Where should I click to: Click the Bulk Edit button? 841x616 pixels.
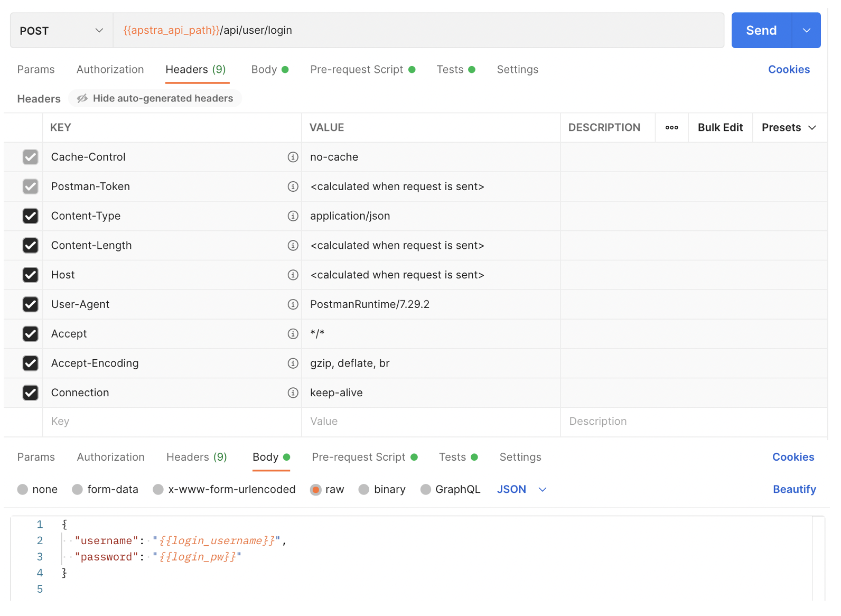719,127
